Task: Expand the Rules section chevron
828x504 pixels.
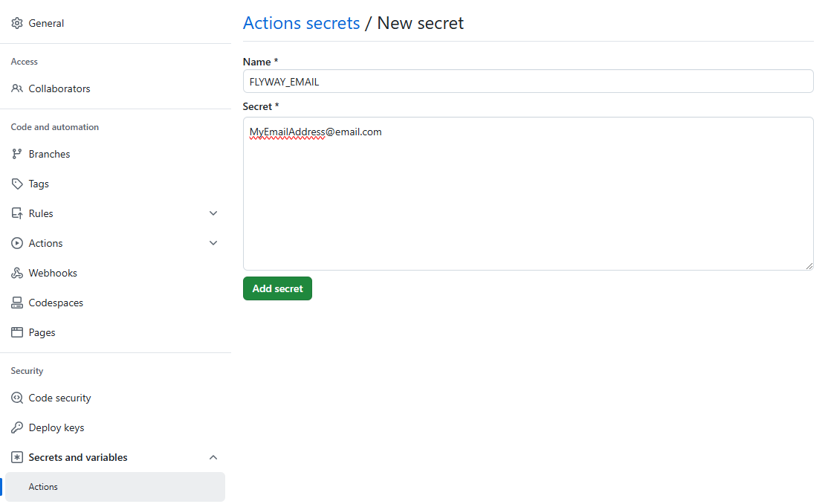Action: [x=213, y=213]
